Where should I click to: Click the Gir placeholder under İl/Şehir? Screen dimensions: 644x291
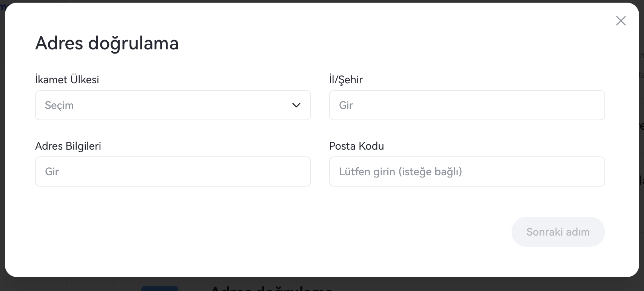[346, 105]
